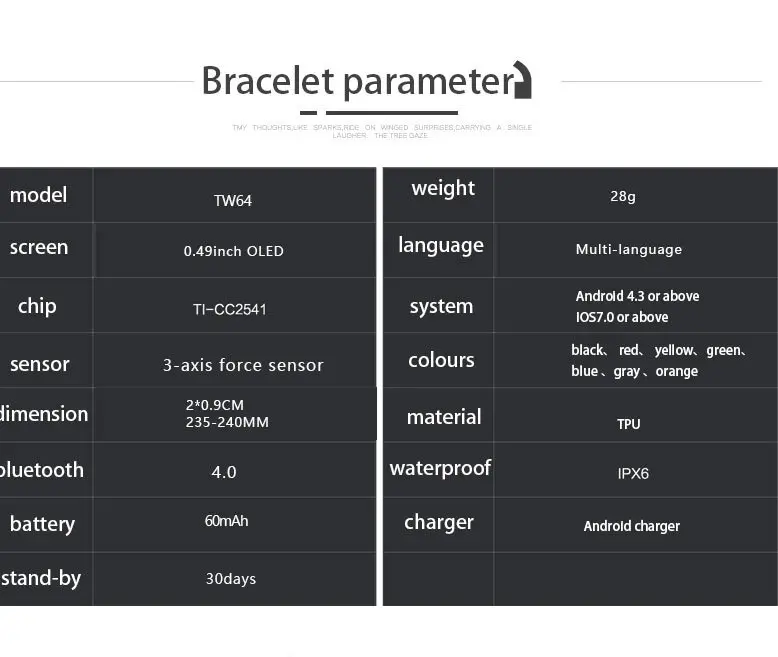
Task: Click the colours list value cell
Action: (636, 360)
